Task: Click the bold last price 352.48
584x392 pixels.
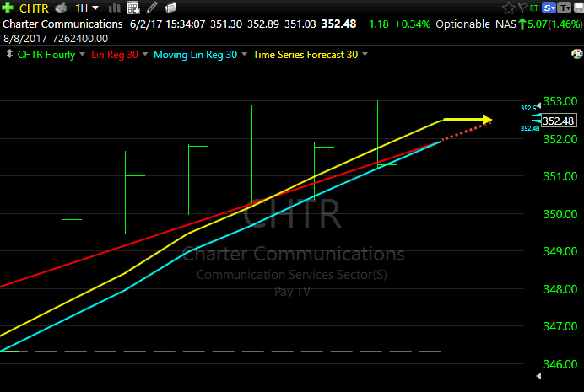Action: (339, 24)
